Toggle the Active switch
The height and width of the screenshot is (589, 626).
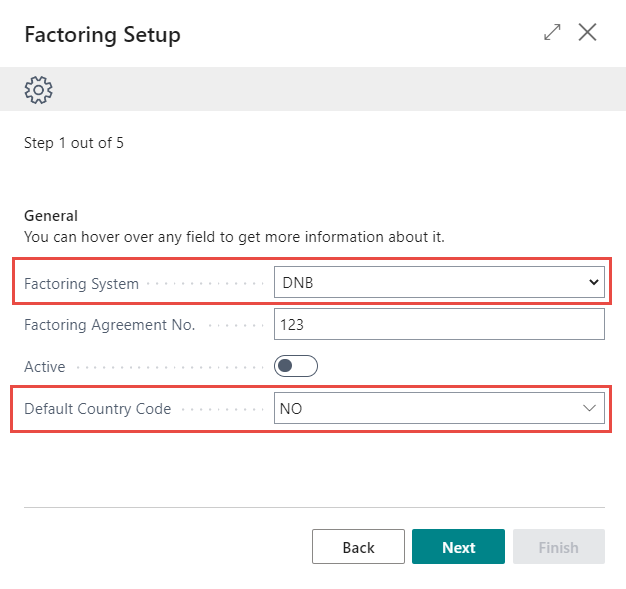pos(296,367)
